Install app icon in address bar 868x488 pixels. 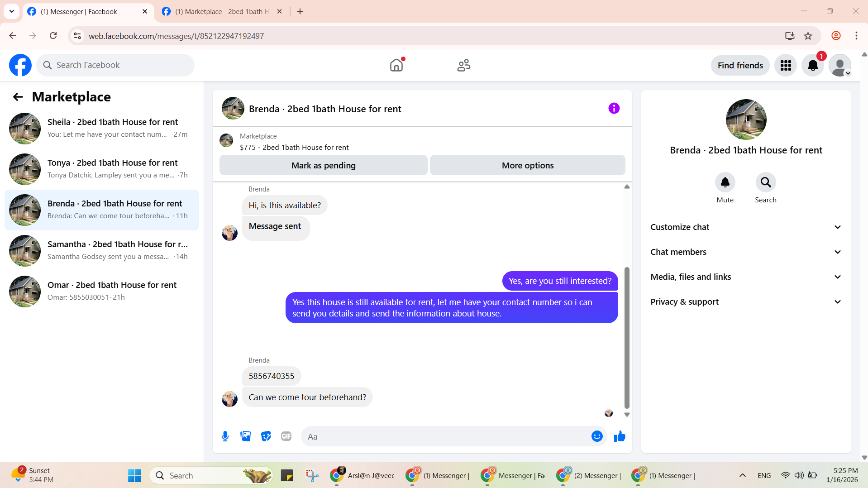(x=790, y=36)
